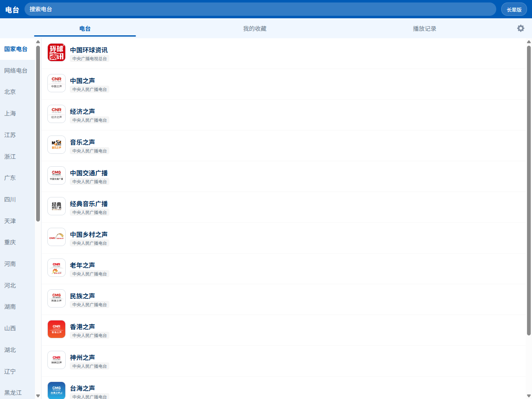The image size is (532, 399).
Task: Select 网络电台 category in sidebar
Action: 17,71
